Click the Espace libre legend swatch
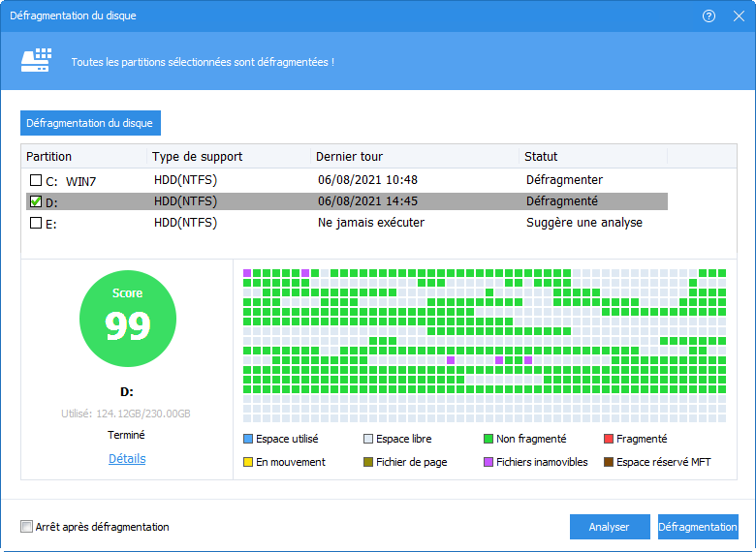Viewport: 756px width, 552px height. click(x=368, y=439)
